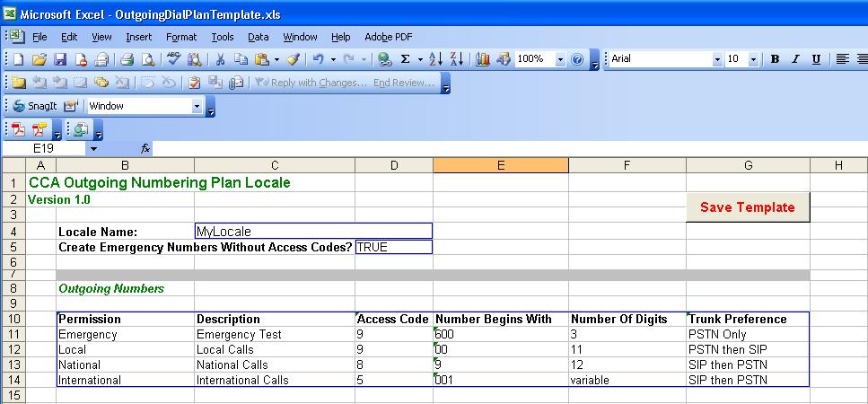Click the Insert Function fx button
The width and height of the screenshot is (868, 404).
pos(145,149)
